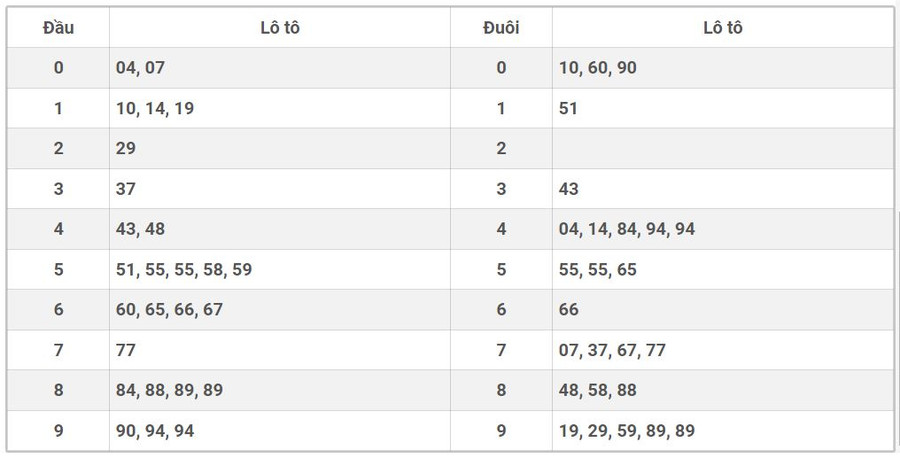Click the "48, 58, 88" cell
This screenshot has width=900, height=458.
click(x=598, y=390)
